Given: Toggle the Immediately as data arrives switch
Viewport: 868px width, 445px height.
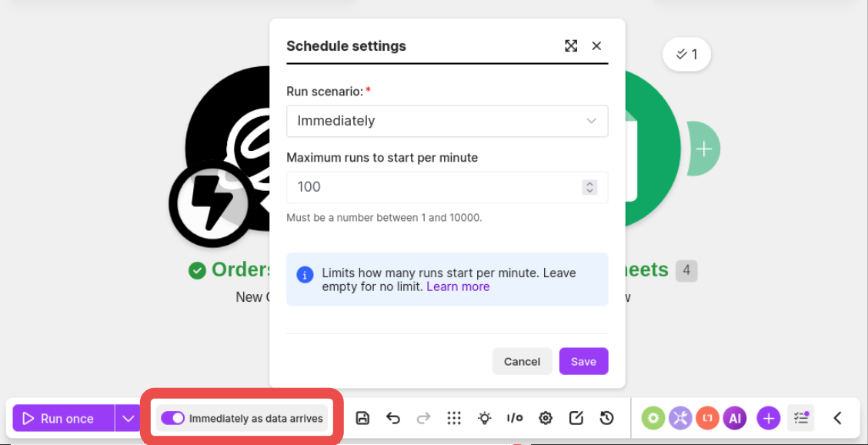Looking at the screenshot, I should coord(172,419).
